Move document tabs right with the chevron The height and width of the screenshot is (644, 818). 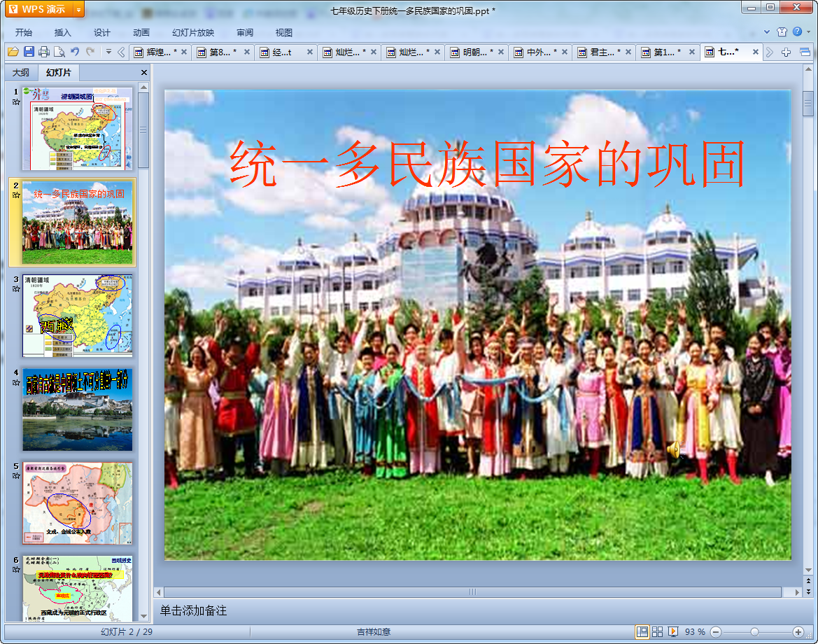tap(770, 52)
